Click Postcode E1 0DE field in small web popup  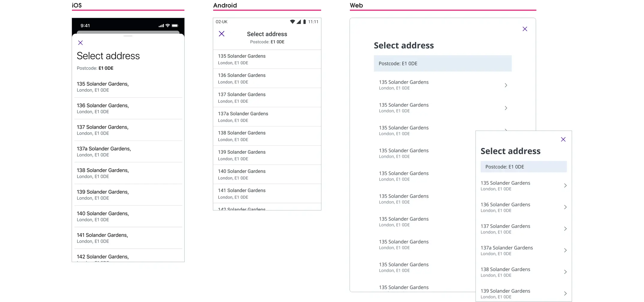click(x=523, y=167)
